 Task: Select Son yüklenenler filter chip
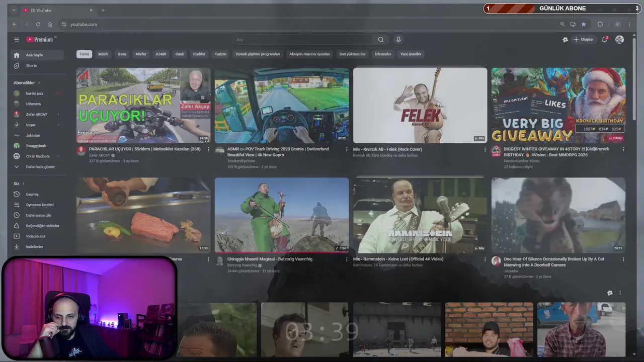[353, 54]
